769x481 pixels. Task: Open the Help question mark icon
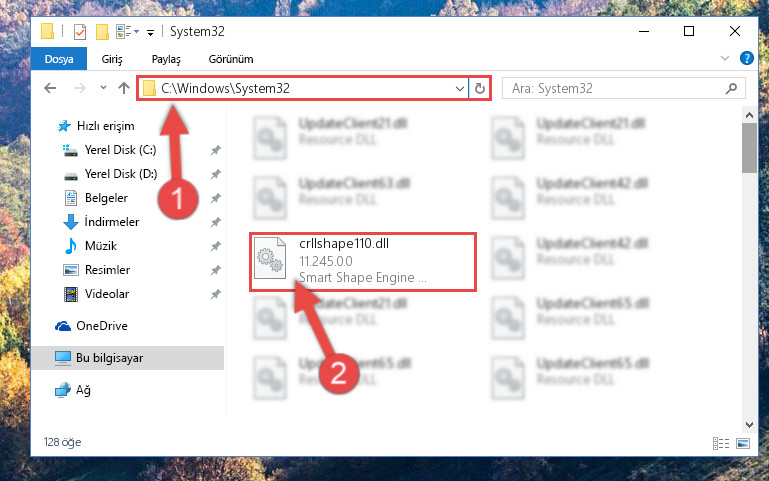click(x=746, y=58)
